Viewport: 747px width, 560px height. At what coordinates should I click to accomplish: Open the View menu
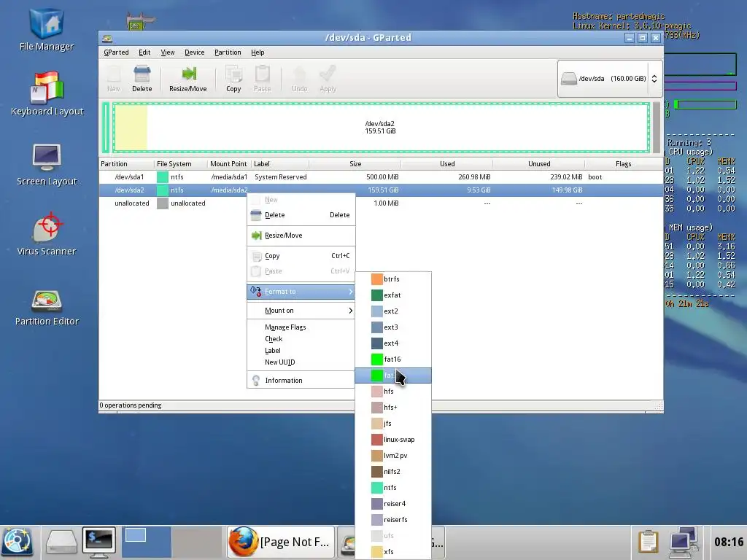click(168, 52)
